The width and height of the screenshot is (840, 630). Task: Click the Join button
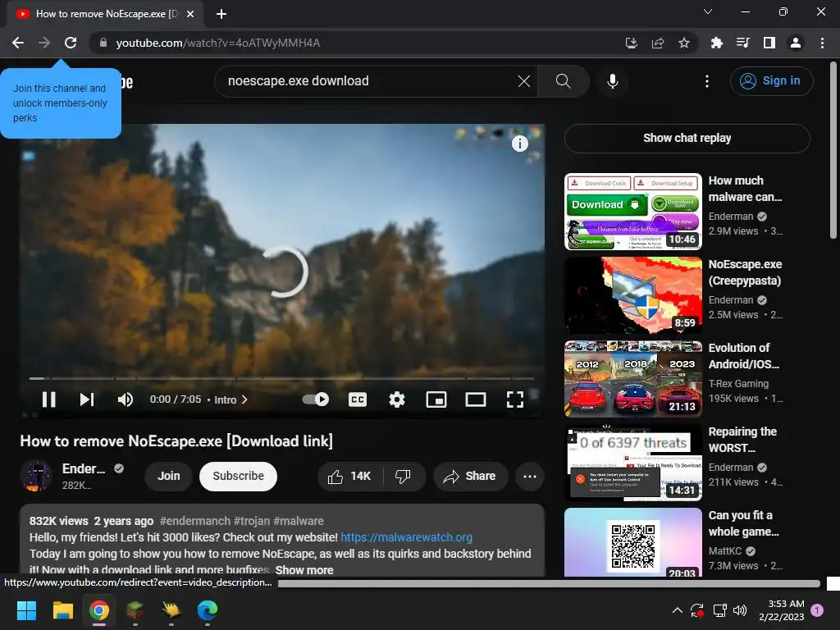click(x=169, y=477)
